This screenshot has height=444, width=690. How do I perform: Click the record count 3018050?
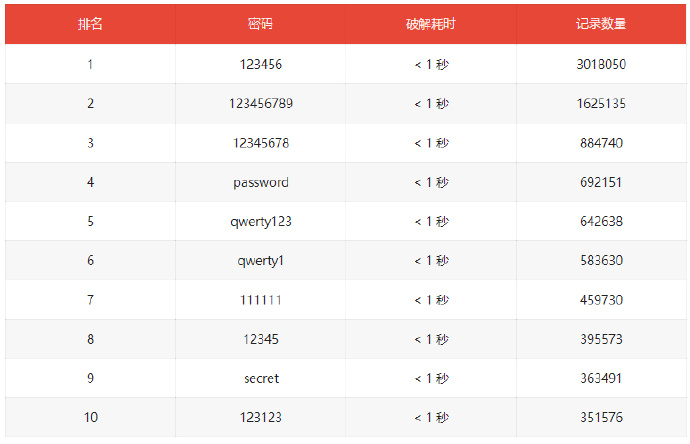pyautogui.click(x=601, y=64)
